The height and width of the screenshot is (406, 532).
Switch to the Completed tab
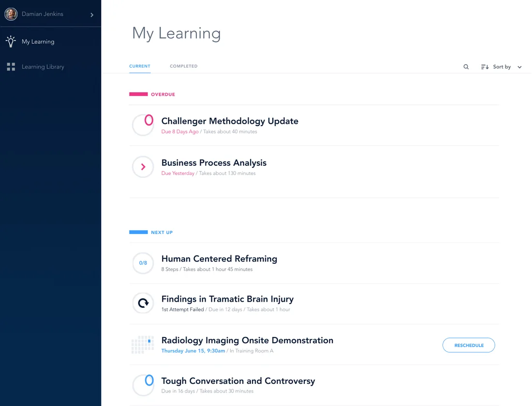tap(184, 66)
